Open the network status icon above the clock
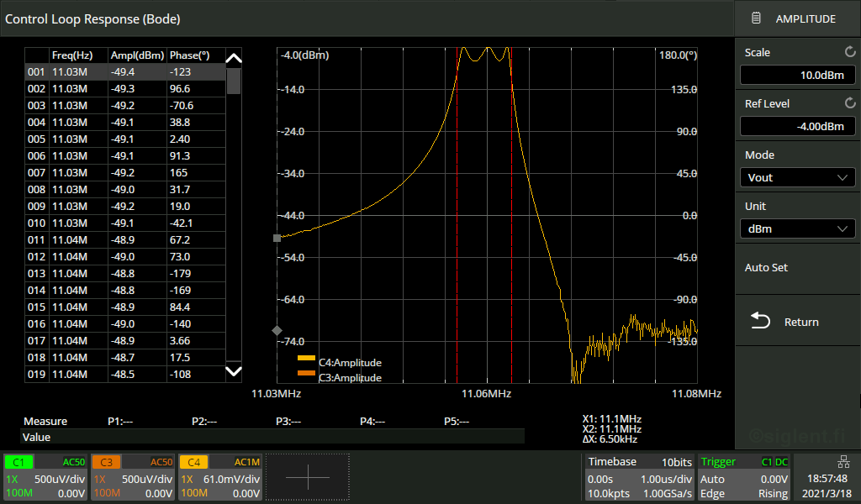The image size is (861, 504). pos(843,461)
